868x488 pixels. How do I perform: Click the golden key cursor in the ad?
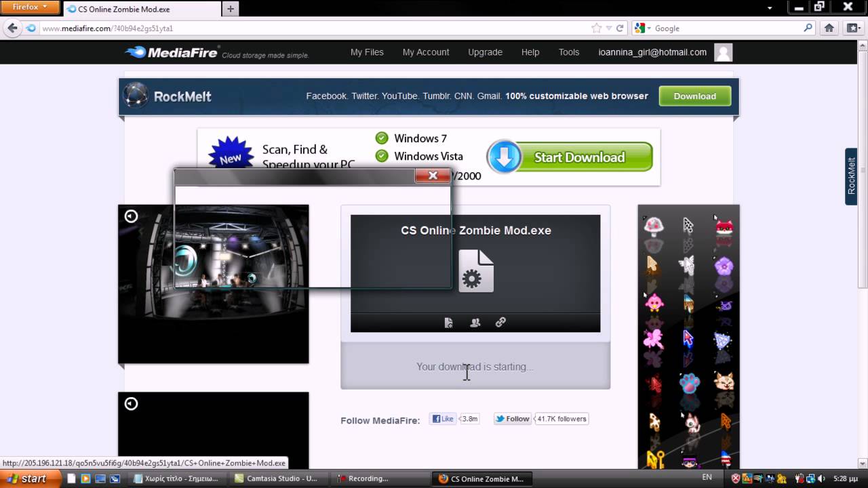tap(655, 460)
